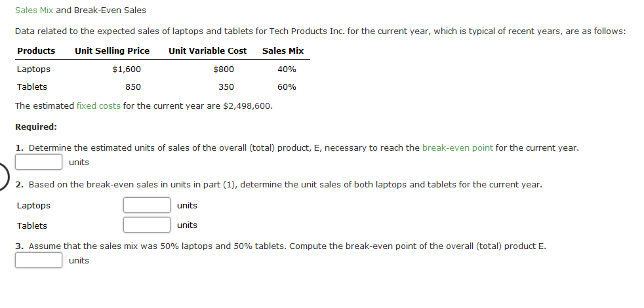Image resolution: width=644 pixels, height=308 pixels.
Task: Select the 350 tablet variable cost cell
Action: [x=226, y=87]
